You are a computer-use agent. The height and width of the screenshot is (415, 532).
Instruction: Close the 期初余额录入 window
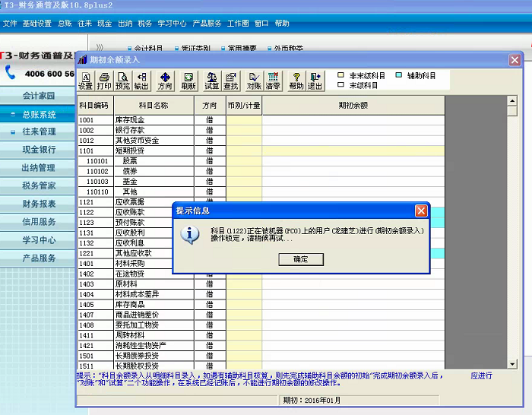tap(515, 60)
